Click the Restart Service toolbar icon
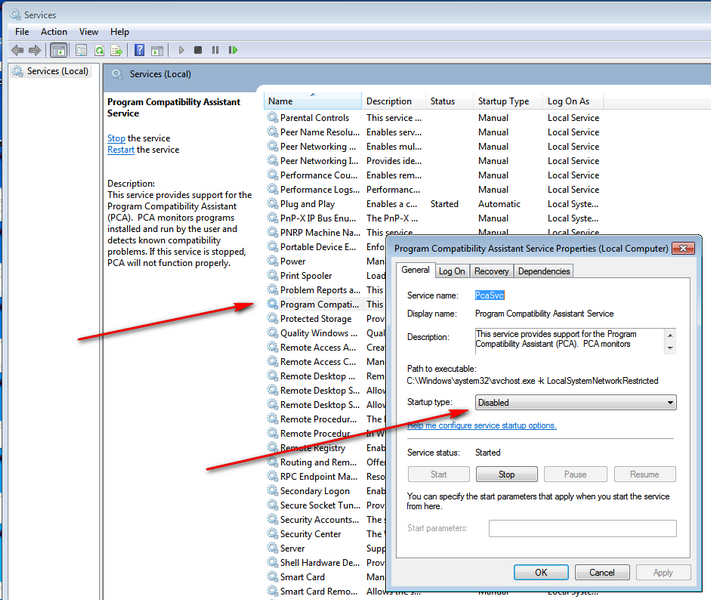The height and width of the screenshot is (600, 711). coord(233,50)
